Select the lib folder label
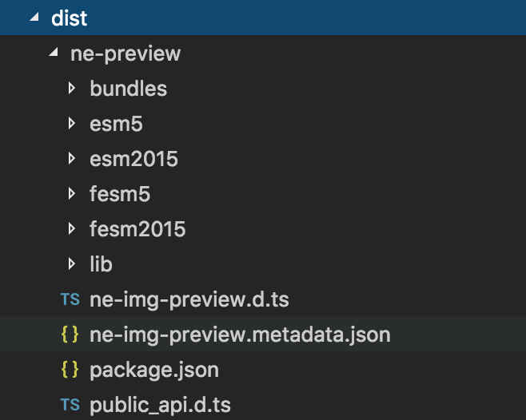The image size is (526, 420). coord(102,264)
